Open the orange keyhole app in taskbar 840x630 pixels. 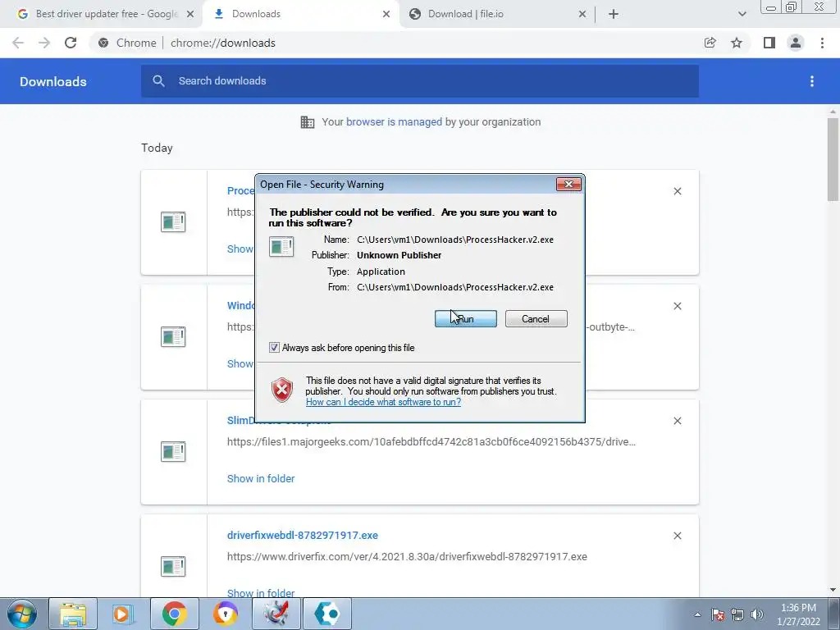pyautogui.click(x=226, y=614)
